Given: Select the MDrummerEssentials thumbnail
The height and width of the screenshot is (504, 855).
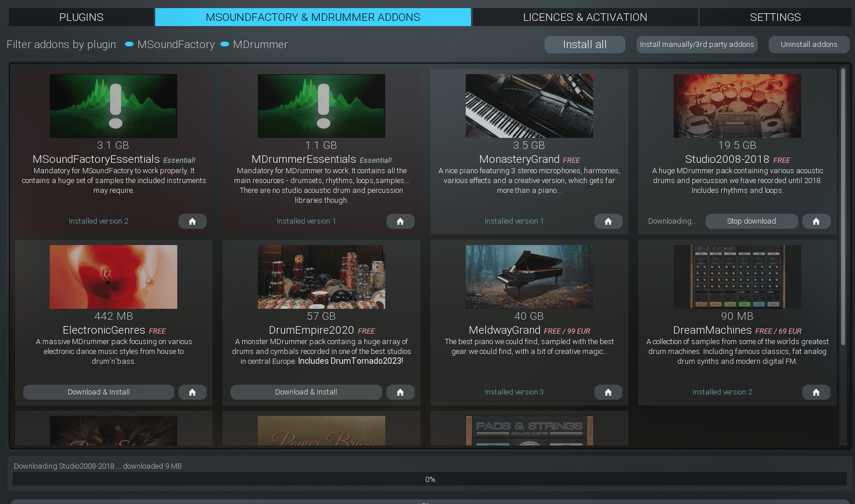Looking at the screenshot, I should point(321,106).
